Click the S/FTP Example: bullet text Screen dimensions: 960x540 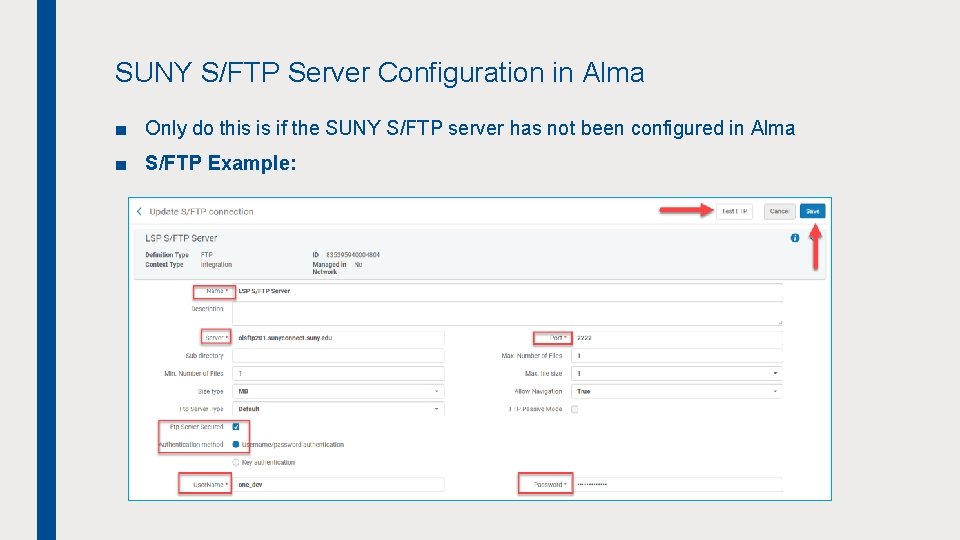coord(220,163)
